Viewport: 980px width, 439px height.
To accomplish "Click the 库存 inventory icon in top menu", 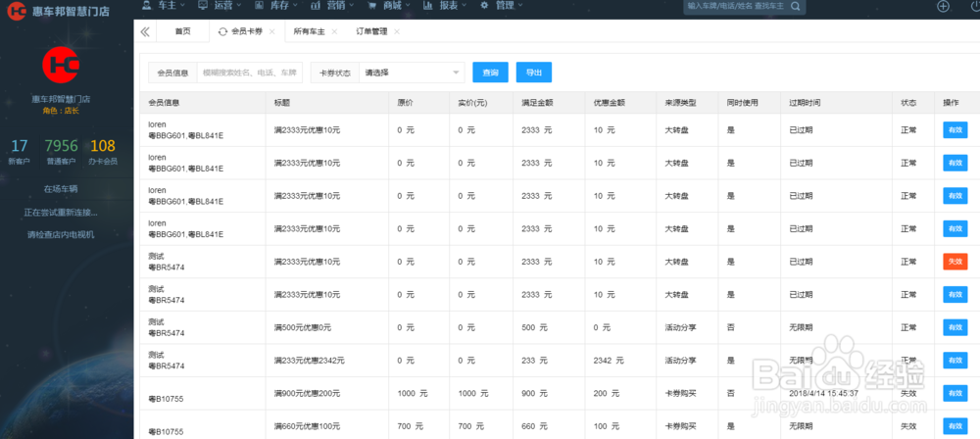I will click(259, 5).
